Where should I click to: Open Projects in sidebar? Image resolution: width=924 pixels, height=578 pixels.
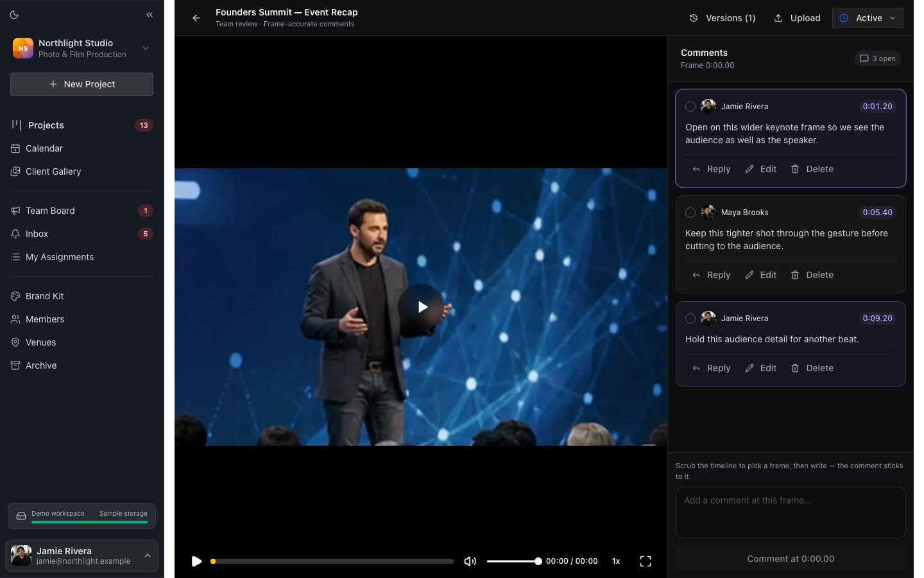coord(81,125)
